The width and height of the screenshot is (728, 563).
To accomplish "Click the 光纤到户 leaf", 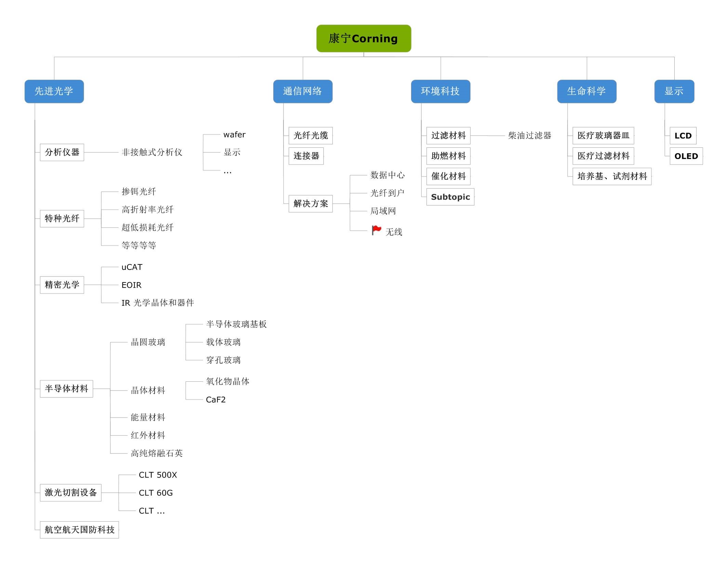I will click(387, 193).
